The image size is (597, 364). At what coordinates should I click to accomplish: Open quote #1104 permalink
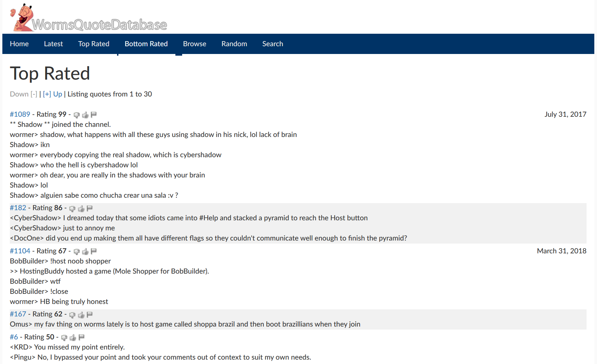point(20,251)
